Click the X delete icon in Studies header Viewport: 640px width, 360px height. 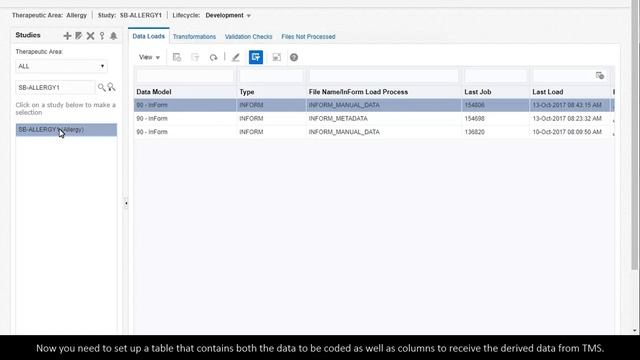90,36
